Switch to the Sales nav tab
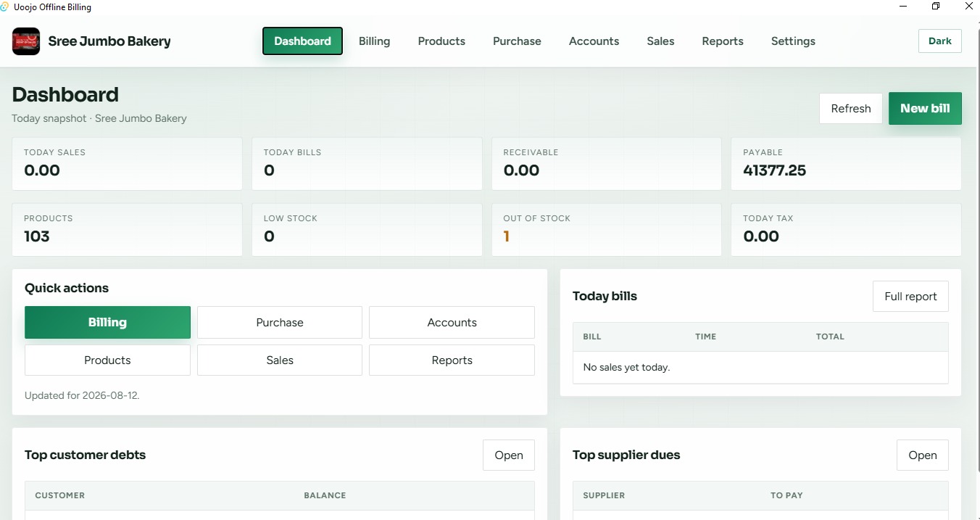The height and width of the screenshot is (520, 980). [660, 41]
